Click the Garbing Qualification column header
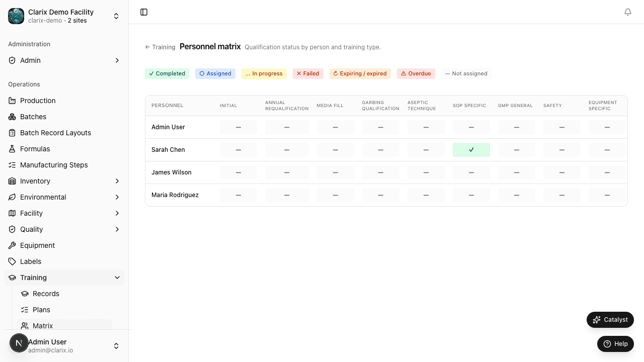644x362 pixels. click(380, 106)
